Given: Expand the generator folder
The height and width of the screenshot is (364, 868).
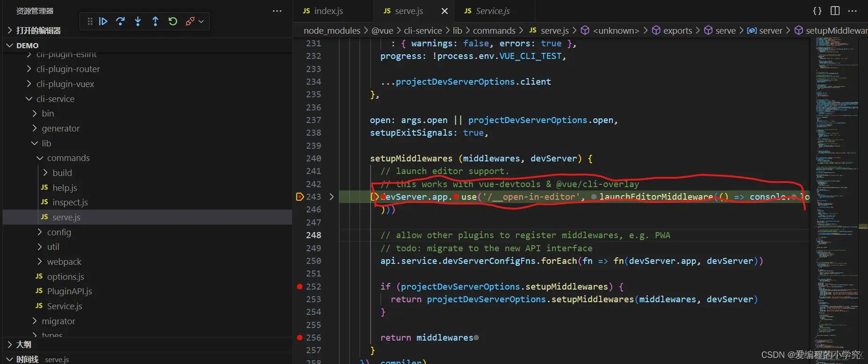Looking at the screenshot, I should (61, 129).
